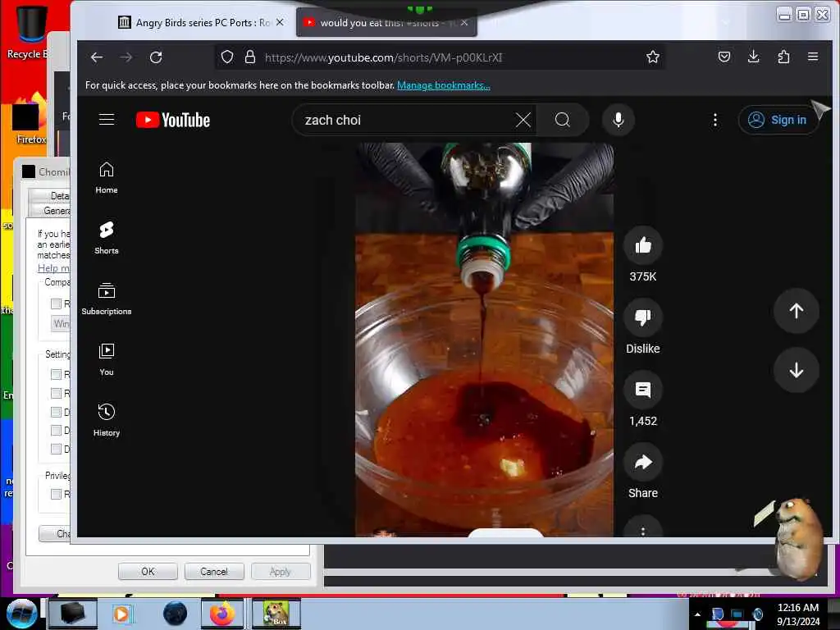The height and width of the screenshot is (630, 840).
Task: Open History in YouTube sidebar
Action: pyautogui.click(x=107, y=420)
